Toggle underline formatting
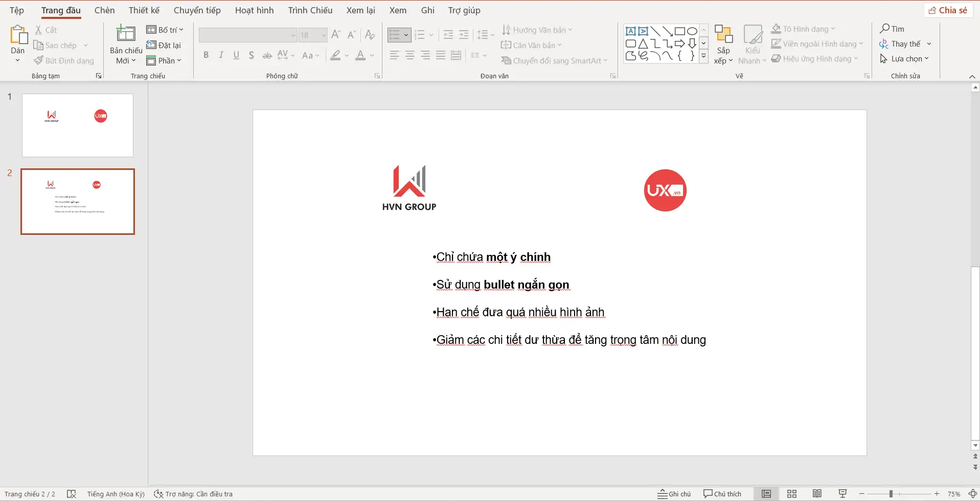This screenshot has width=980, height=502. [236, 55]
